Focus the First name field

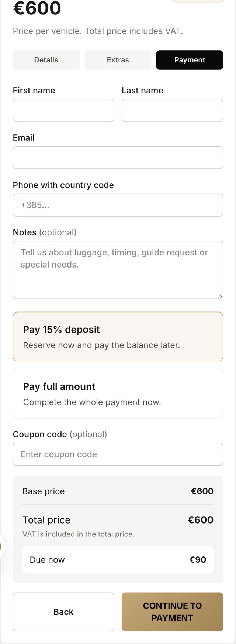click(x=63, y=110)
